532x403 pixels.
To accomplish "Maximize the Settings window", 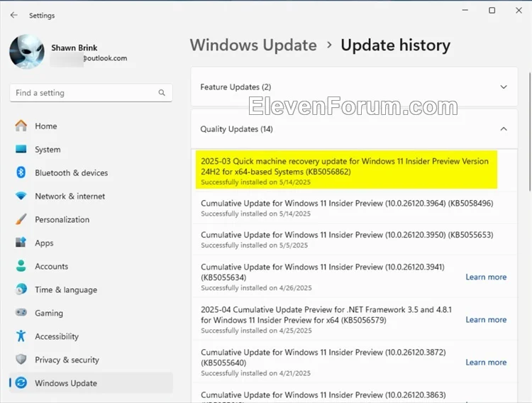I will [x=492, y=10].
